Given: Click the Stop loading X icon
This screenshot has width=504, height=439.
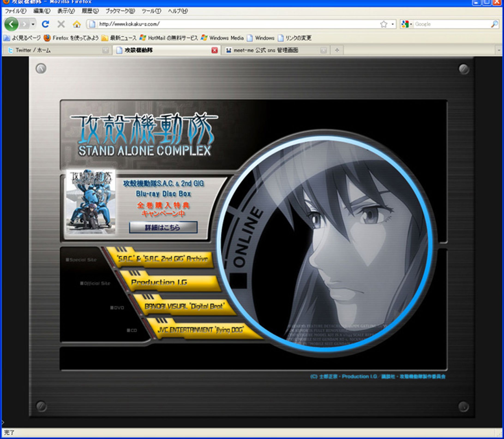Looking at the screenshot, I should coord(61,24).
